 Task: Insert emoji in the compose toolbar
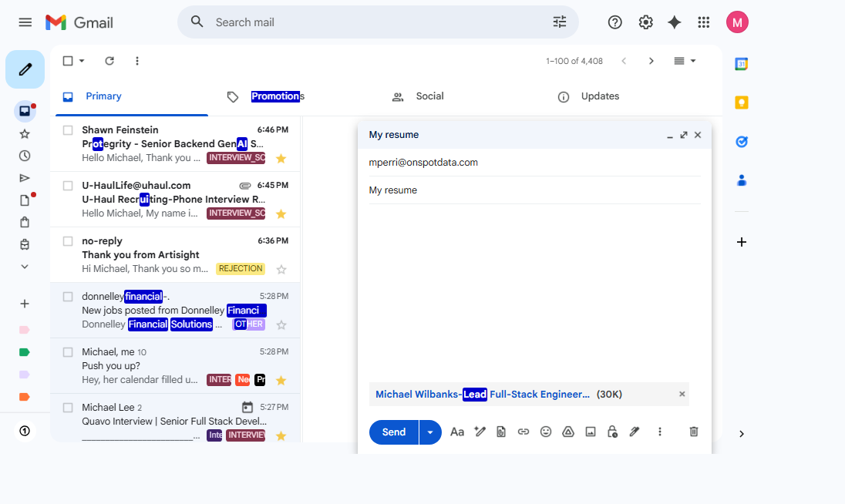point(546,432)
